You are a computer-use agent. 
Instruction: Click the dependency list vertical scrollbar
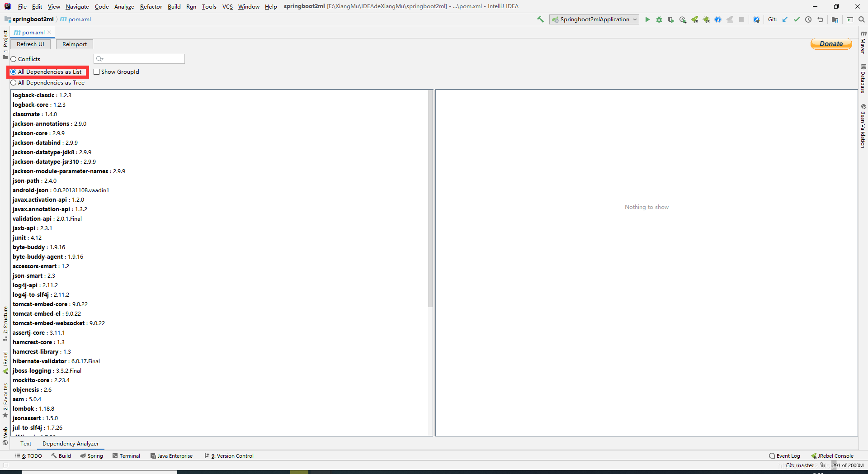pos(430,199)
